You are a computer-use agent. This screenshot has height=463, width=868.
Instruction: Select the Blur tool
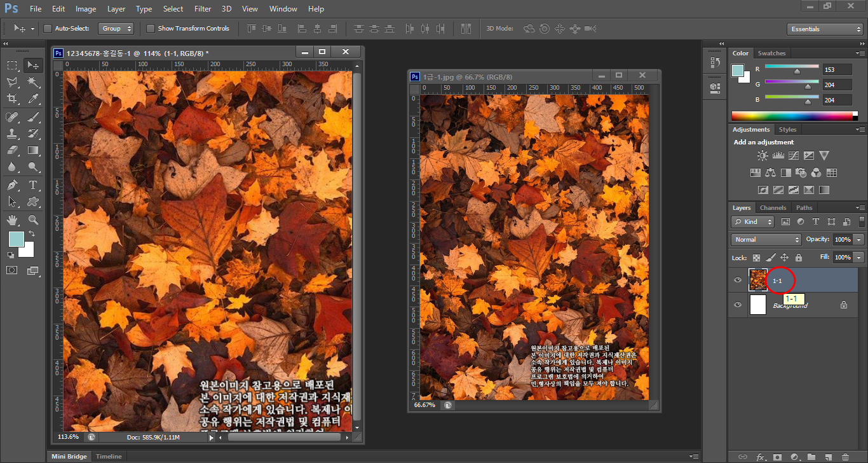click(x=12, y=167)
